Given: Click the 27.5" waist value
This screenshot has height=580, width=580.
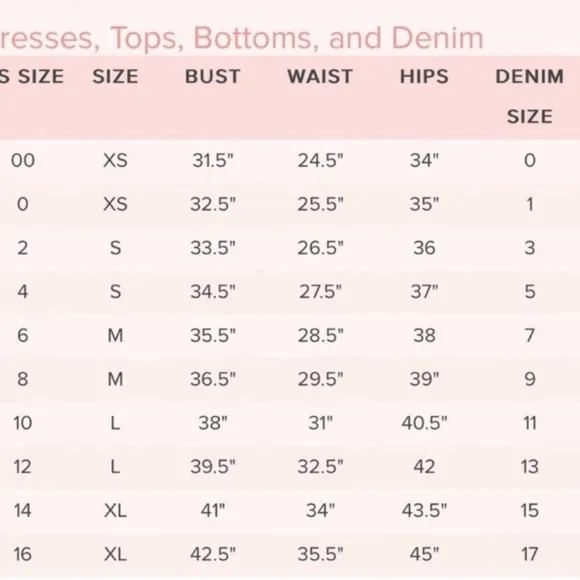Looking at the screenshot, I should pyautogui.click(x=320, y=292).
